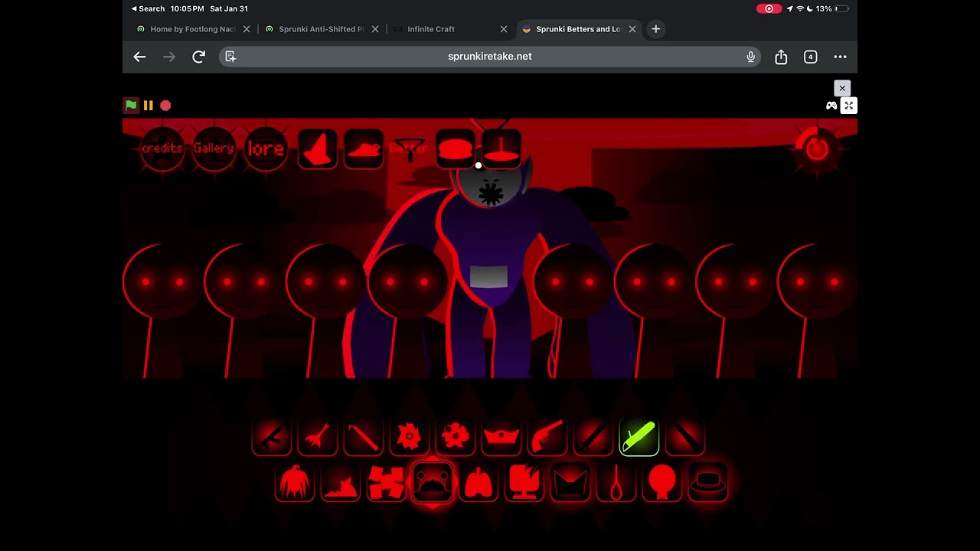Stop the game with the red stop button
The width and height of the screenshot is (980, 551).
click(x=165, y=106)
